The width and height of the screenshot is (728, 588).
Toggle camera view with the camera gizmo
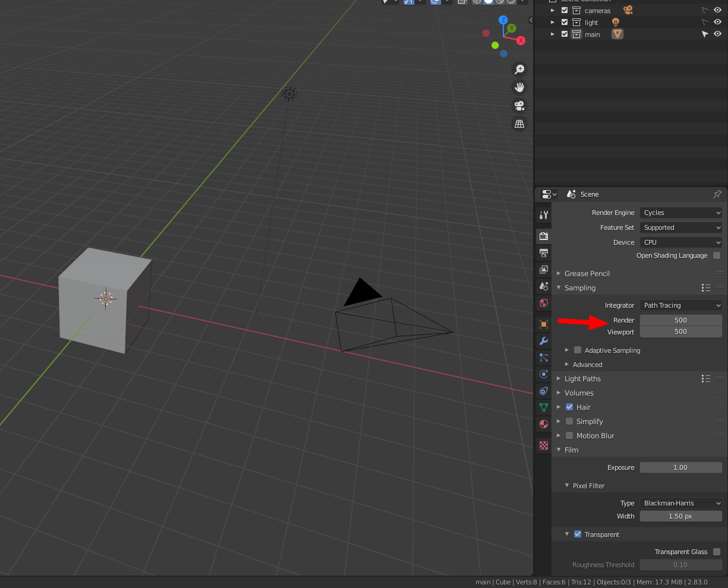tap(519, 106)
